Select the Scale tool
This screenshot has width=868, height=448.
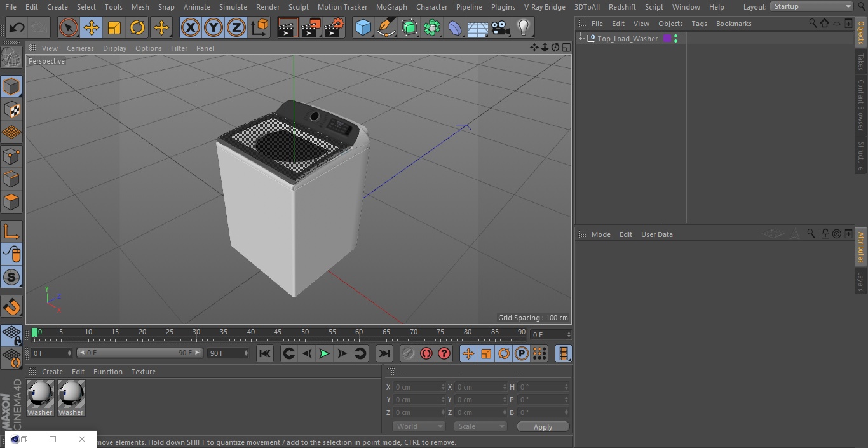click(x=114, y=27)
